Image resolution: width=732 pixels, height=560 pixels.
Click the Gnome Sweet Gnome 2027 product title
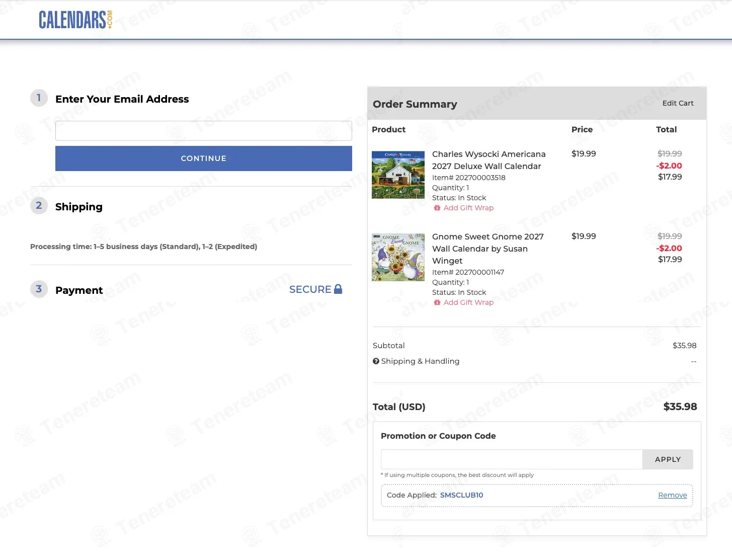pos(488,249)
